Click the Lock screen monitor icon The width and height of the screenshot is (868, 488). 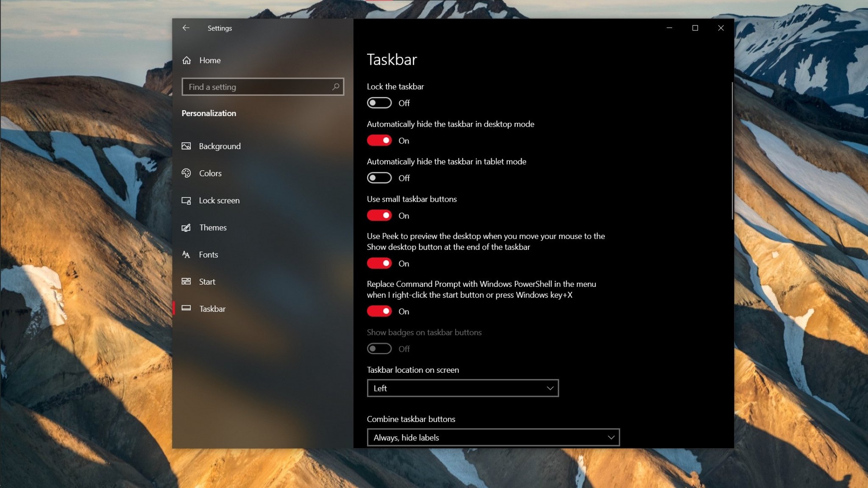[186, 200]
